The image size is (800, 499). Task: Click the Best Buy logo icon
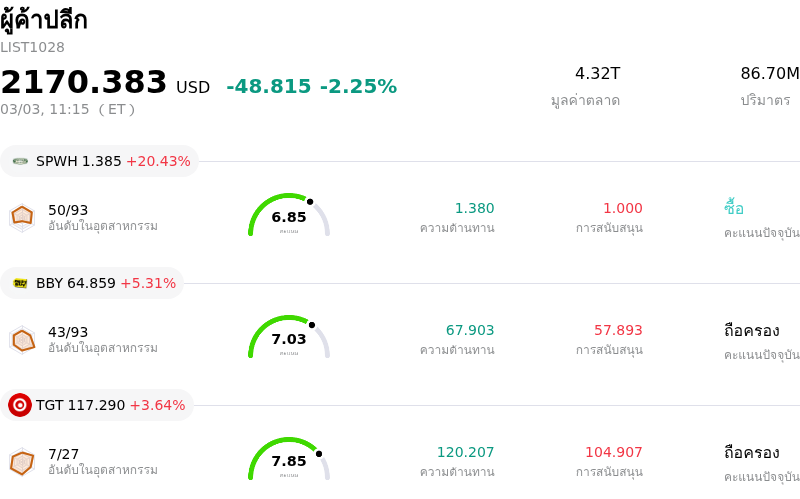(x=20, y=283)
